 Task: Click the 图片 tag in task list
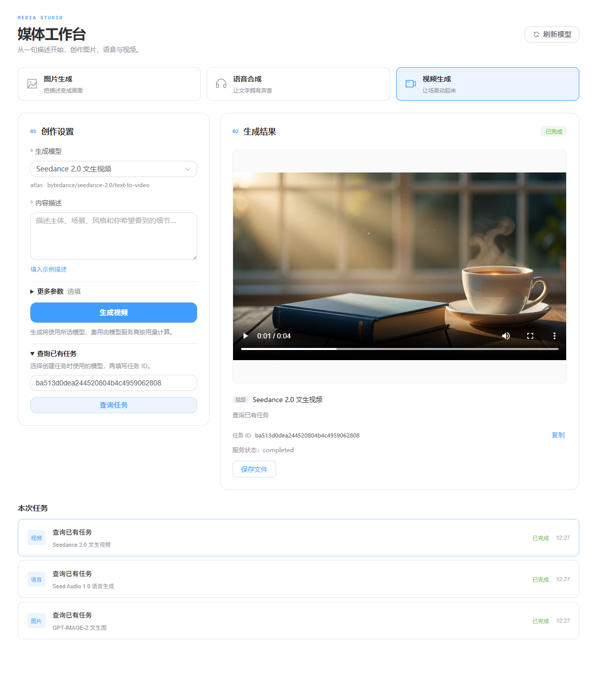(36, 621)
